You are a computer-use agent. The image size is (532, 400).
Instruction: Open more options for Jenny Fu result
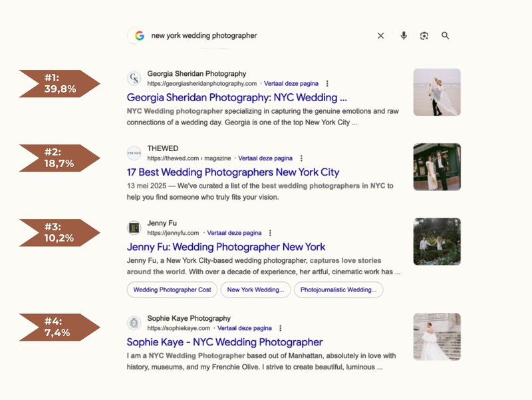click(270, 233)
